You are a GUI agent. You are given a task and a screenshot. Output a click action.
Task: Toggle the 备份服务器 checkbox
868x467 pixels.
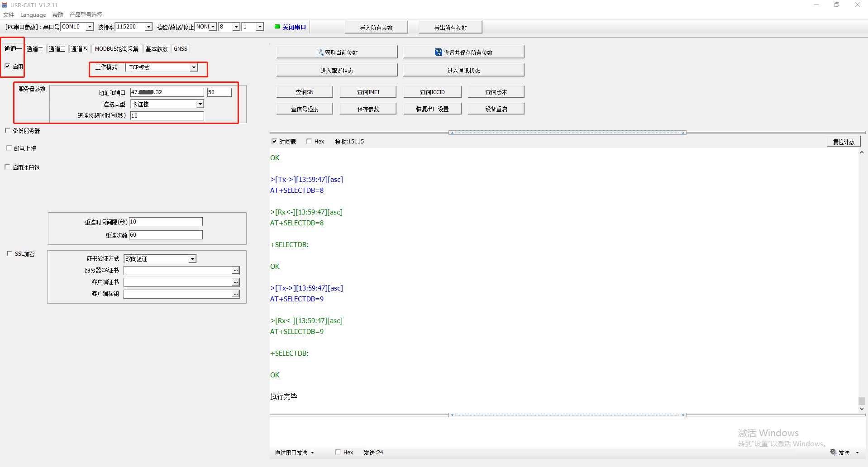tap(8, 131)
